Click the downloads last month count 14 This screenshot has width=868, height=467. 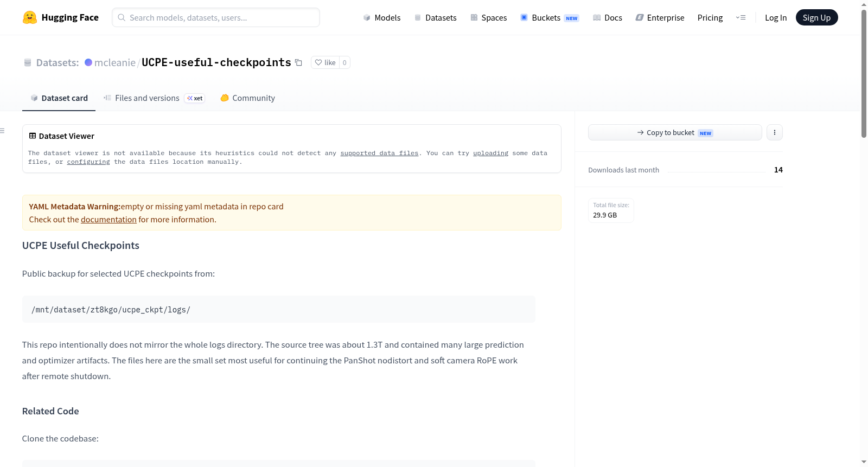click(x=778, y=170)
